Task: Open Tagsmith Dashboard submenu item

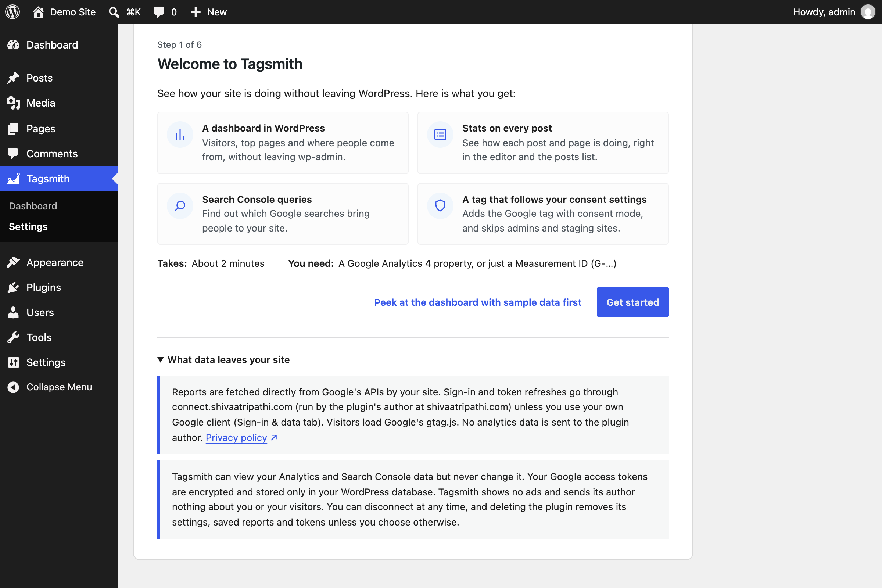Action: (33, 206)
